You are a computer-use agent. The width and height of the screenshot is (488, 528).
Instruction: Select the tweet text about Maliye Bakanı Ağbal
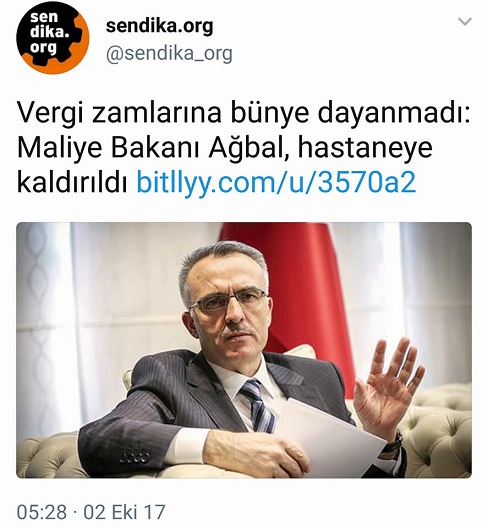coord(243,148)
